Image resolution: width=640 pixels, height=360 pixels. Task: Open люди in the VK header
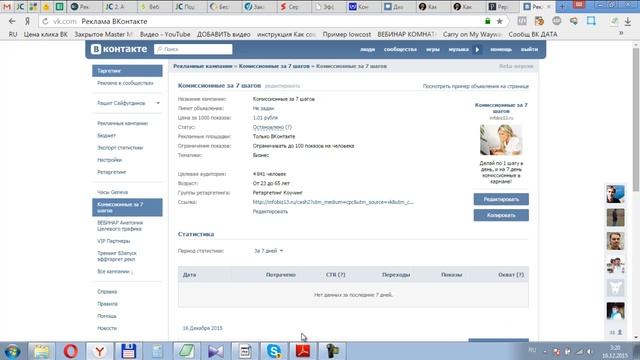coord(367,49)
